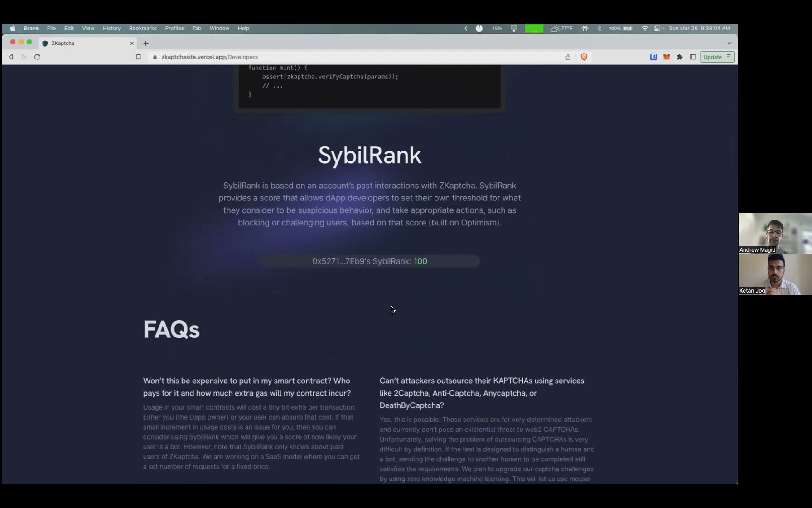The image size is (812, 508).
Task: Bookmark this page with the bookmark icon
Action: pyautogui.click(x=139, y=57)
